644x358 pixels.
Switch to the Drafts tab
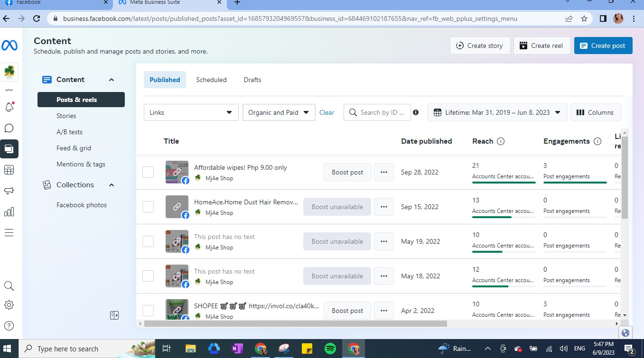point(252,80)
